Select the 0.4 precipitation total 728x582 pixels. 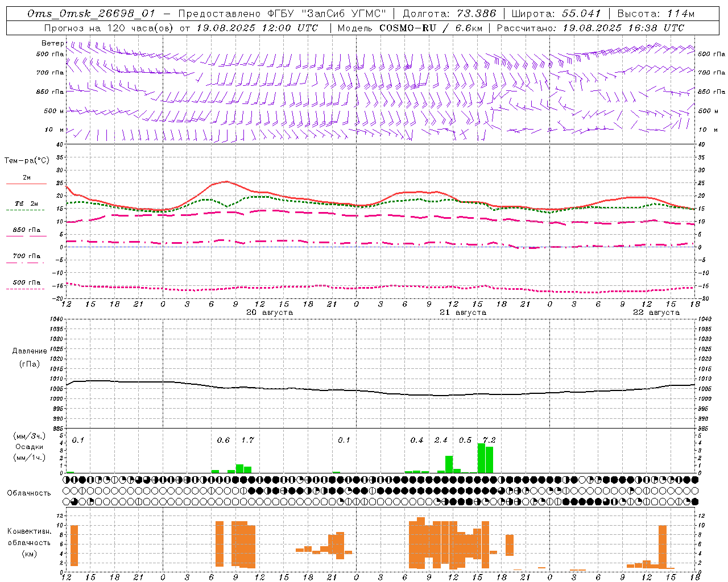tap(417, 440)
